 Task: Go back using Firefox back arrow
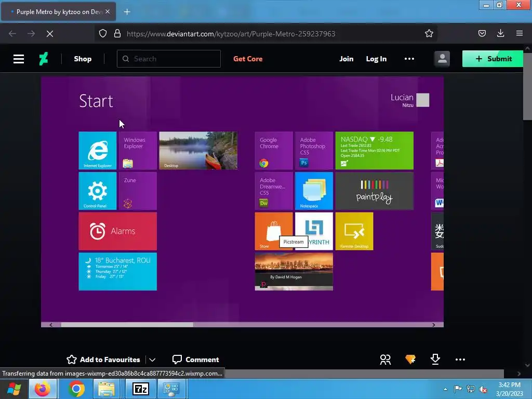pos(12,34)
